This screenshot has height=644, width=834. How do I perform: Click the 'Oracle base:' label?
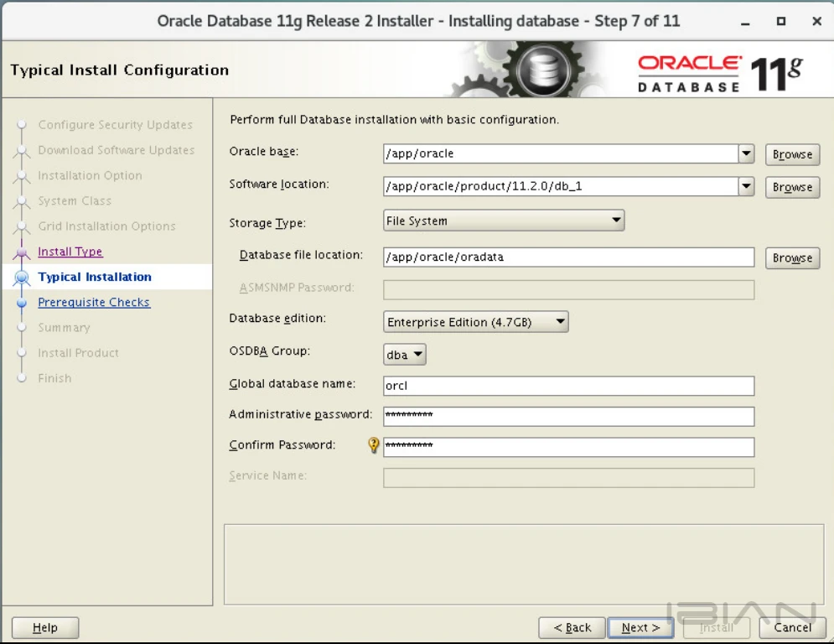(x=264, y=152)
